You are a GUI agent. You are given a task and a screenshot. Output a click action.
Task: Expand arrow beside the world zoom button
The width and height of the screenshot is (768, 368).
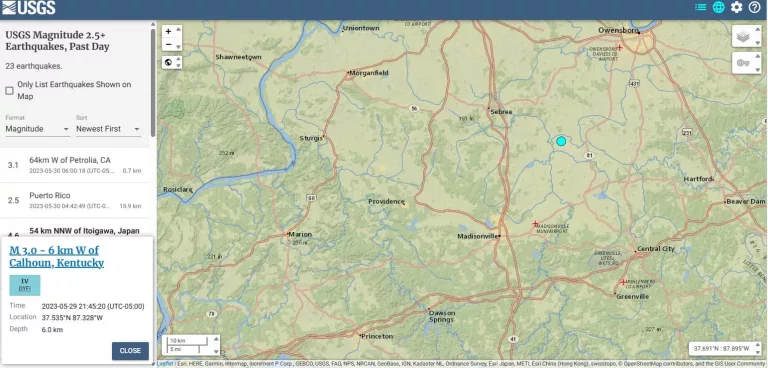178,62
